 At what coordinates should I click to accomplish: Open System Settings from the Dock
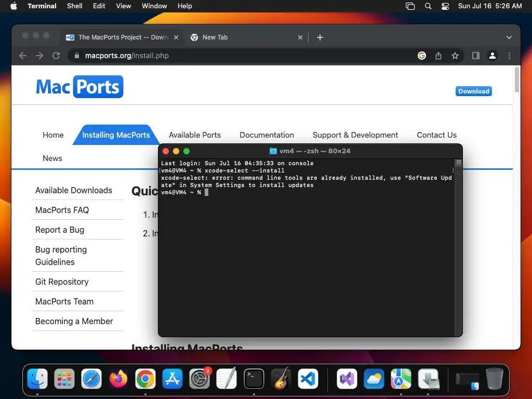click(199, 379)
